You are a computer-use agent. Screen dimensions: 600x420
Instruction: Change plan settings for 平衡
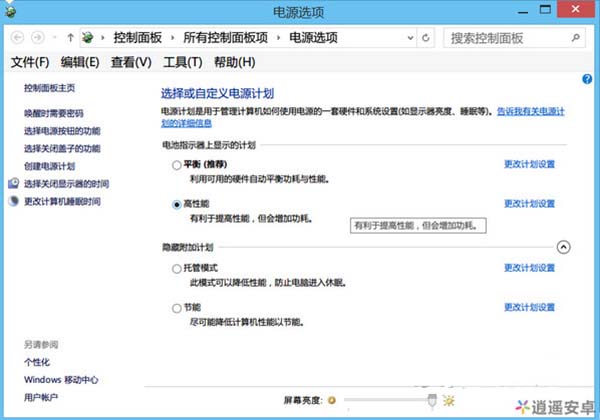point(529,164)
